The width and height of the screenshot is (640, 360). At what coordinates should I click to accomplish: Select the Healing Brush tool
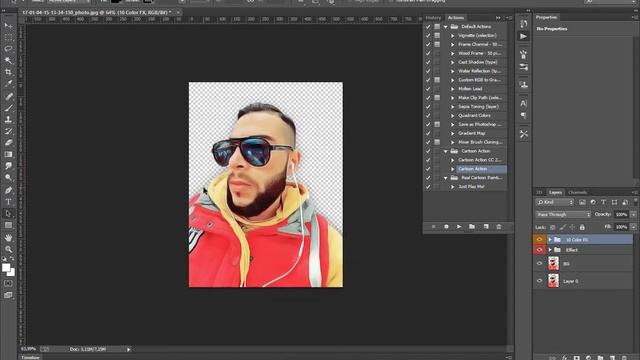click(x=8, y=96)
